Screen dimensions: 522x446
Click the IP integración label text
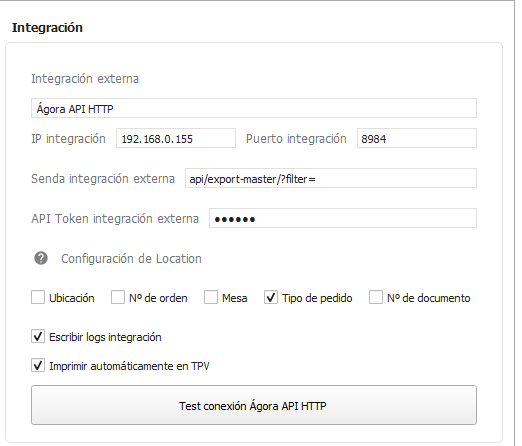[x=68, y=139]
